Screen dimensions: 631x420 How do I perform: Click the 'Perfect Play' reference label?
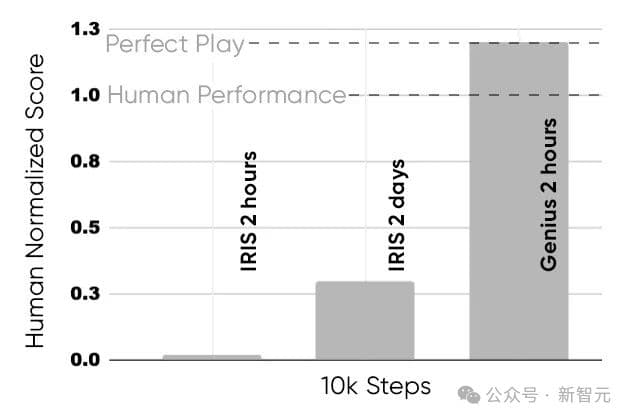click(175, 44)
